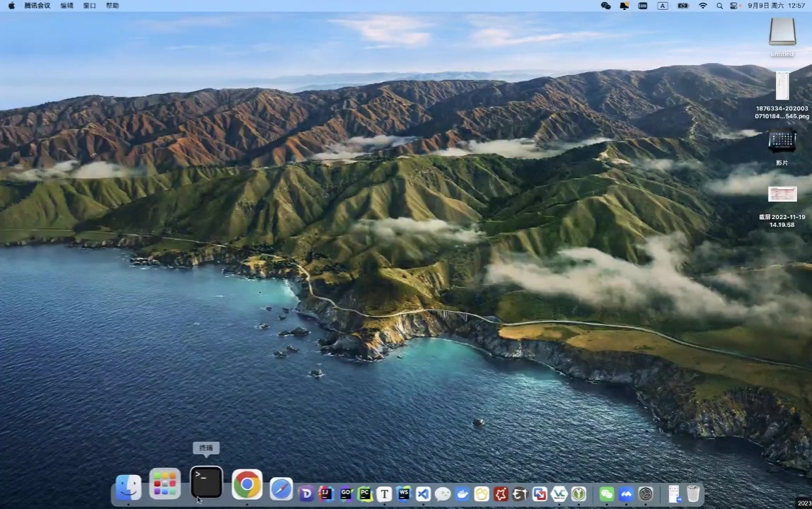The width and height of the screenshot is (812, 509).
Task: Open the Trash in the Dock
Action: tap(693, 493)
